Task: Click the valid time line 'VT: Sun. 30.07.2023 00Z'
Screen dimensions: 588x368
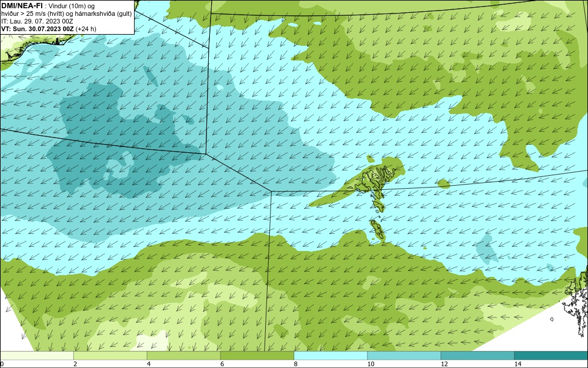Action: (38, 29)
